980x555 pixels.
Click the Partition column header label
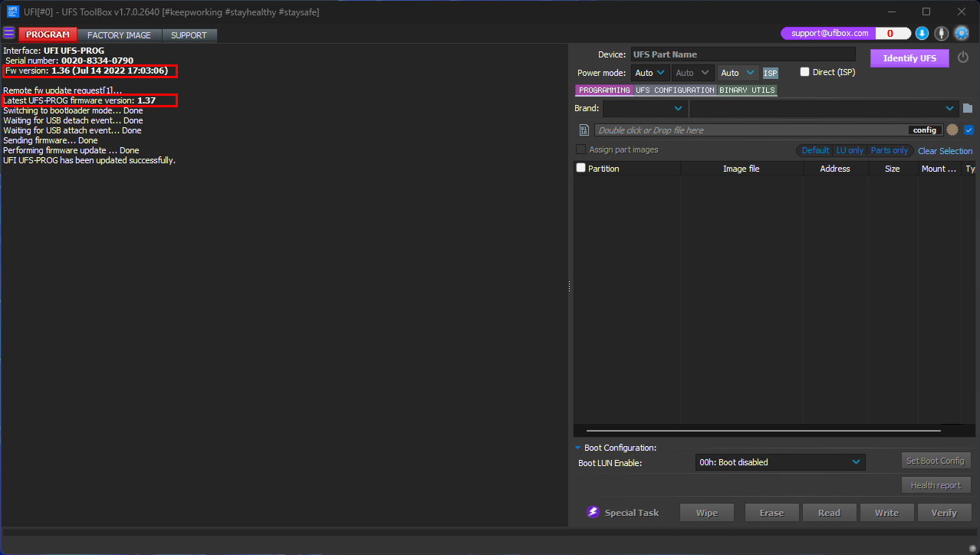[603, 169]
